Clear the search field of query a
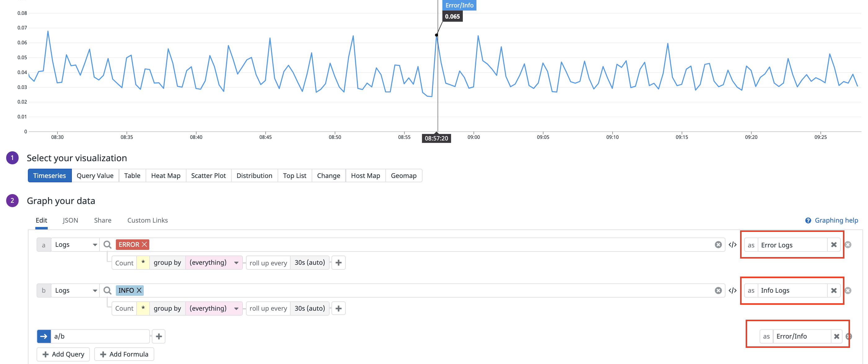 coord(718,245)
